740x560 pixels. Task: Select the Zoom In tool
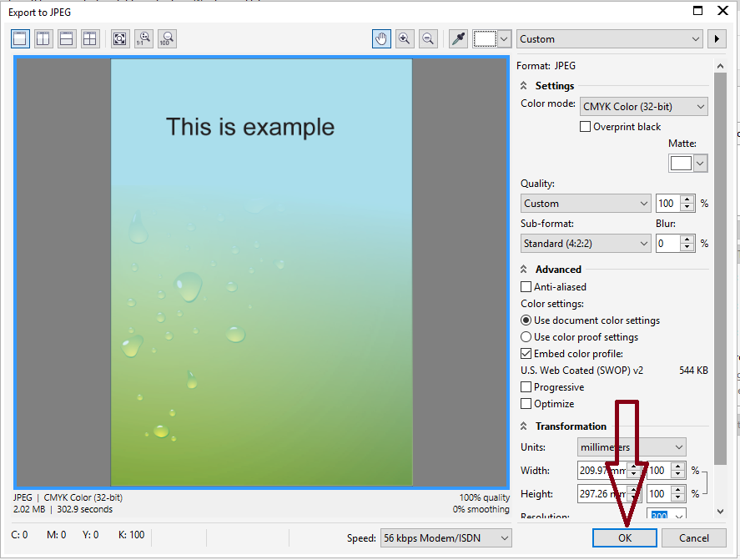[405, 38]
